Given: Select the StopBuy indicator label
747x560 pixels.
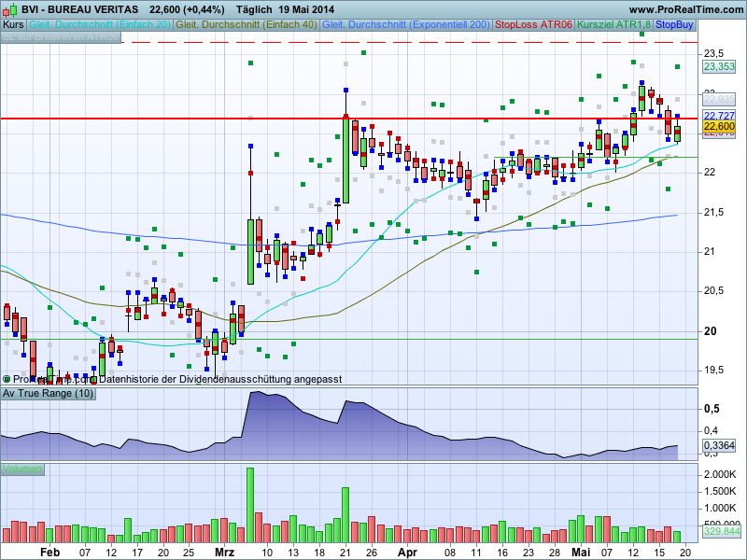Looking at the screenshot, I should (674, 24).
